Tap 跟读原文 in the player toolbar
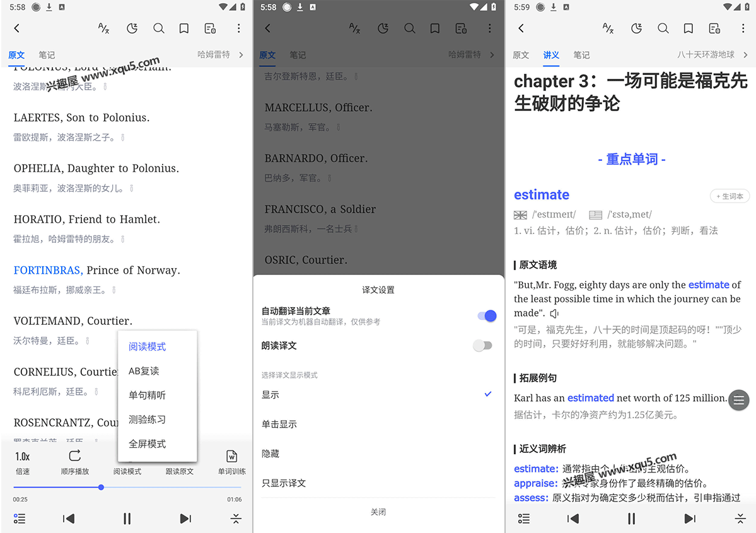 [179, 471]
